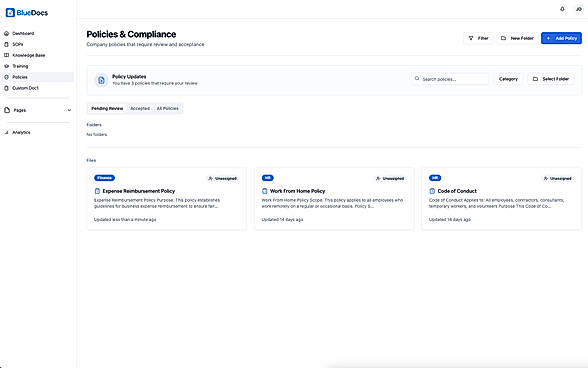
Task: Click the Finance category badge
Action: (x=104, y=178)
